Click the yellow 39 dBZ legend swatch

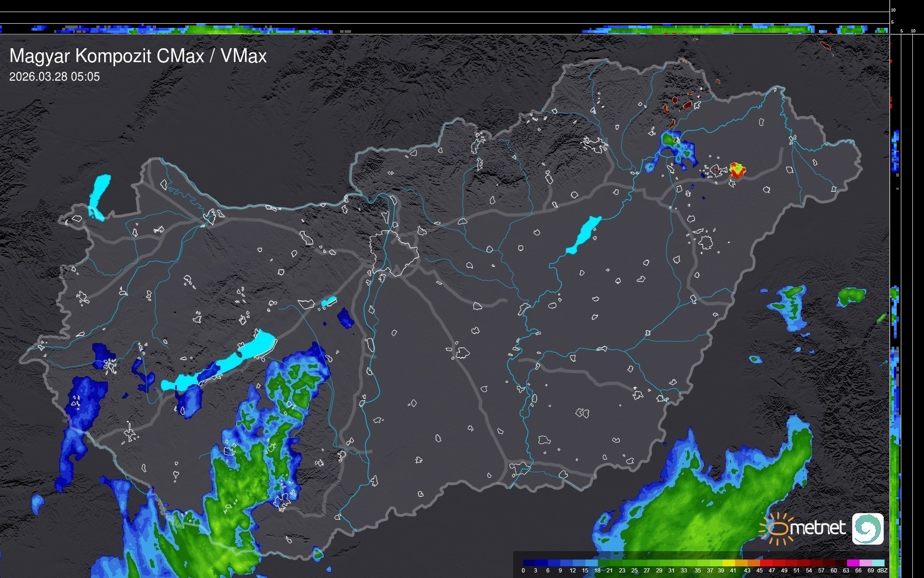pyautogui.click(x=729, y=563)
